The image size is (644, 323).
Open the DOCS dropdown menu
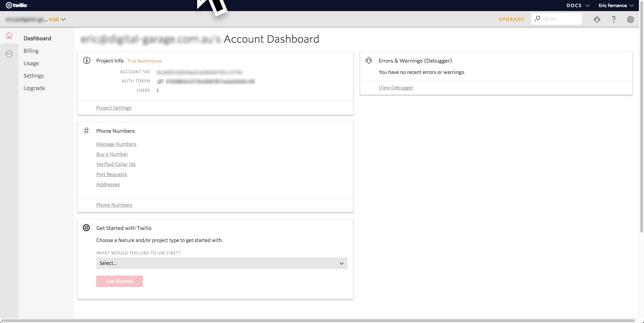(x=578, y=5)
